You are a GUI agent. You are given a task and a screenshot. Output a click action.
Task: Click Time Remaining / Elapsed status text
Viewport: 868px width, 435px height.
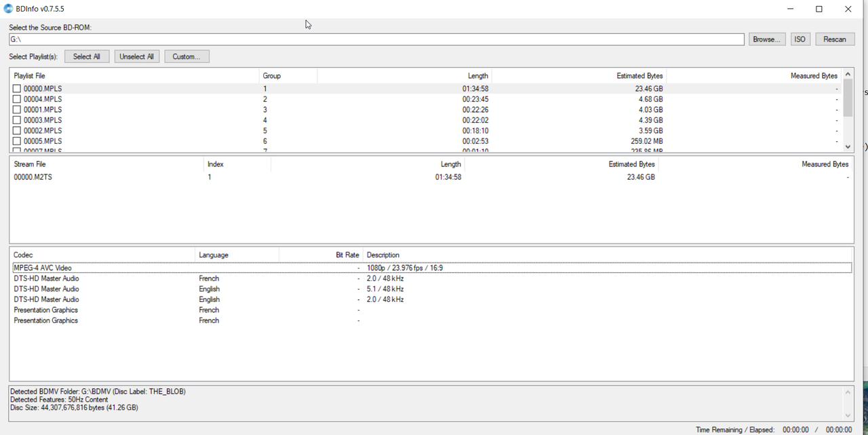tap(735, 430)
